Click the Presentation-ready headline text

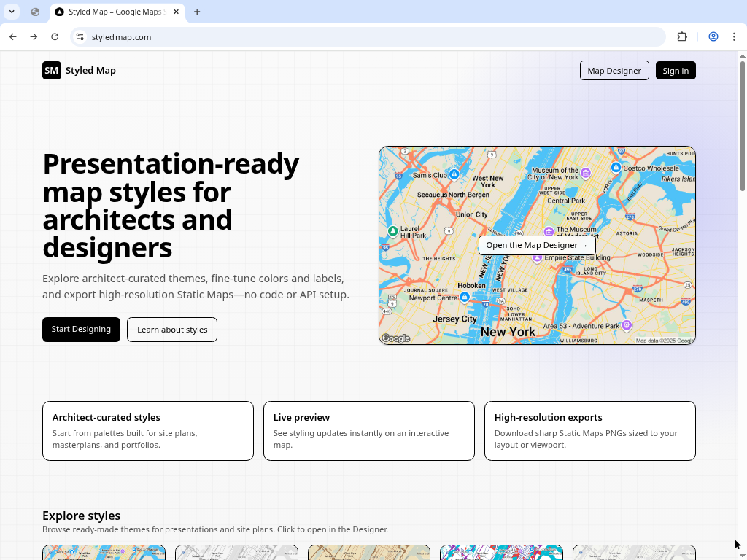point(171,205)
